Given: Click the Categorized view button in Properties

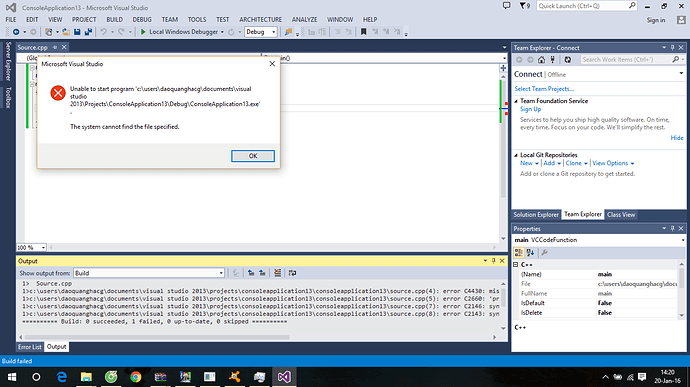Looking at the screenshot, I should (519, 252).
